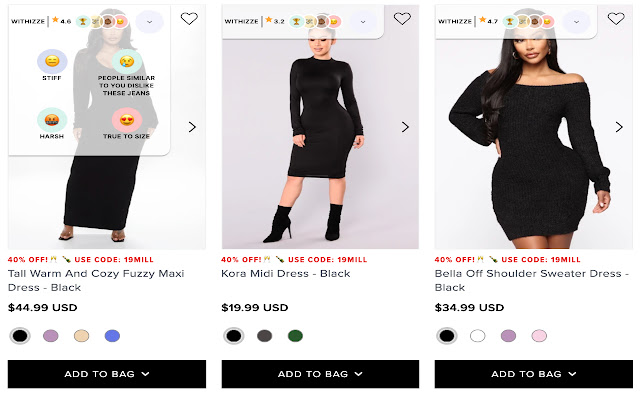Click the 'people similar to you dislike' emoji
640x400 pixels.
(126, 62)
